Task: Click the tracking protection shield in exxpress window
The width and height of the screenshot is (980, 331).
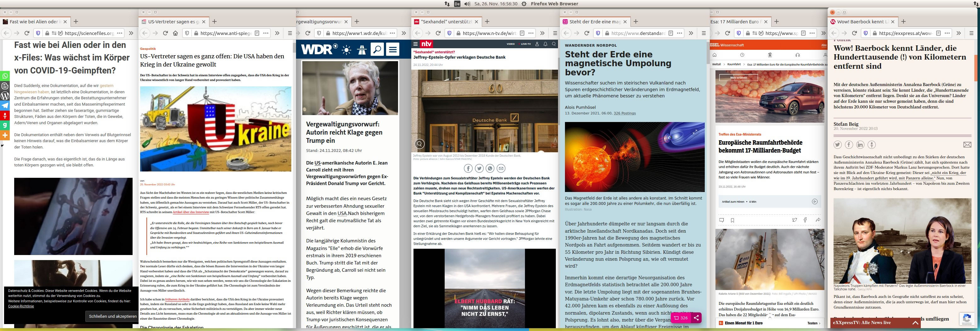Action: tap(865, 33)
